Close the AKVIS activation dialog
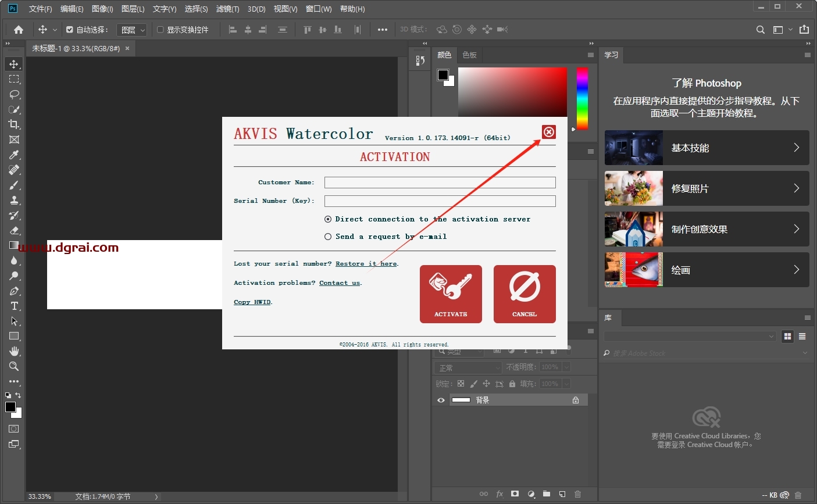The image size is (817, 504). pos(549,132)
